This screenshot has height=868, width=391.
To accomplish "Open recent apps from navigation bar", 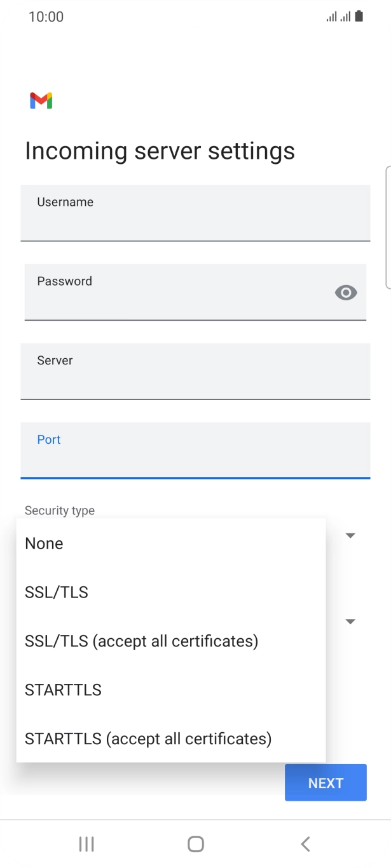I will pyautogui.click(x=86, y=844).
